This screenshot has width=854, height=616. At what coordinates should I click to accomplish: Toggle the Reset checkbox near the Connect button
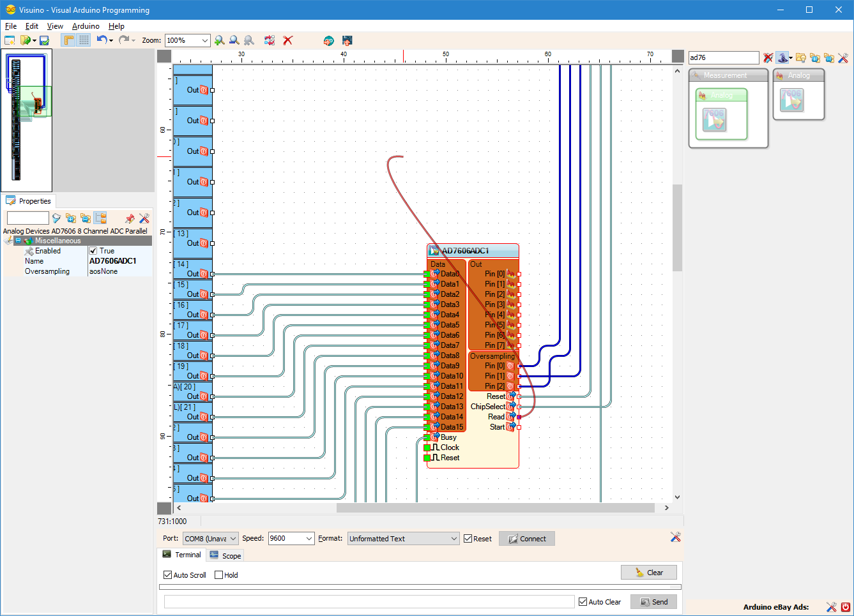tap(467, 539)
